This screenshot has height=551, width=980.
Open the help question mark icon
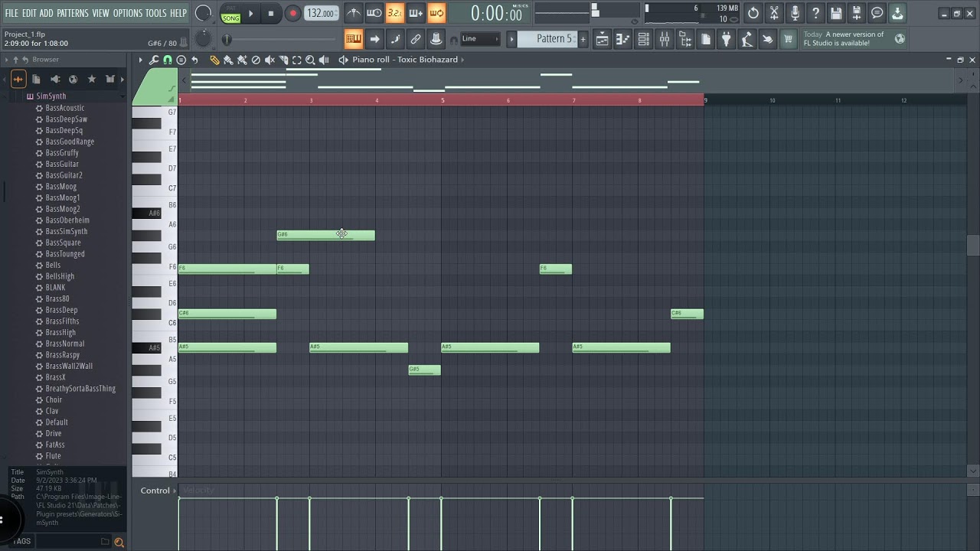(x=815, y=13)
